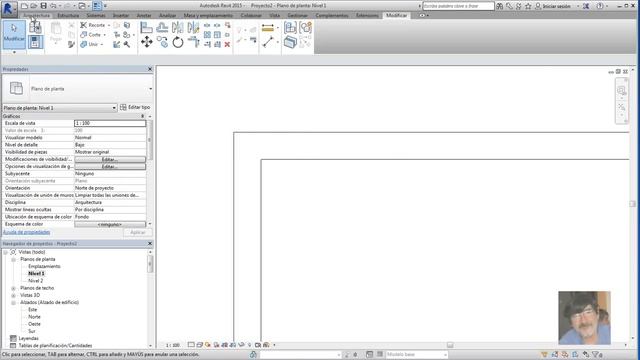This screenshot has width=640, height=360.
Task: Click Editar for Modificaciones de visibilidad
Action: [110, 159]
